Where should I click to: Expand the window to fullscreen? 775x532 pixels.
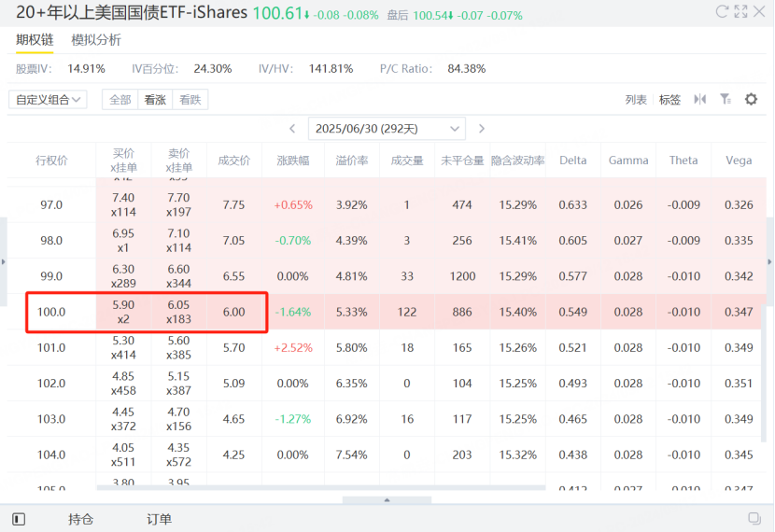(x=740, y=11)
